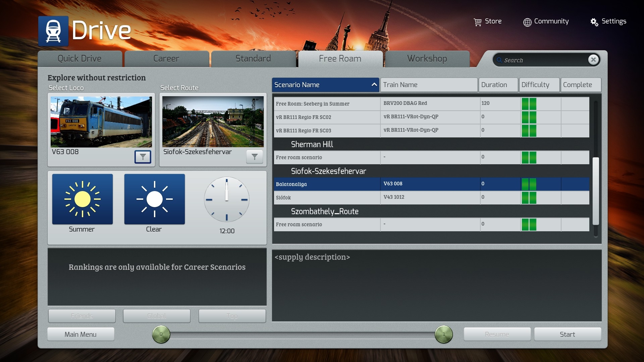Open Community globe icon
Image resolution: width=644 pixels, height=362 pixels.
click(x=527, y=22)
